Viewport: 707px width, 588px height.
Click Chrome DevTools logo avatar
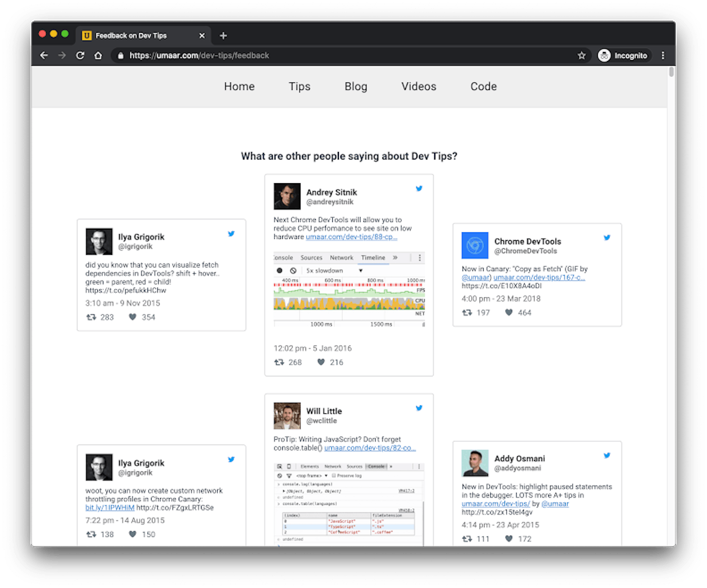click(x=475, y=245)
